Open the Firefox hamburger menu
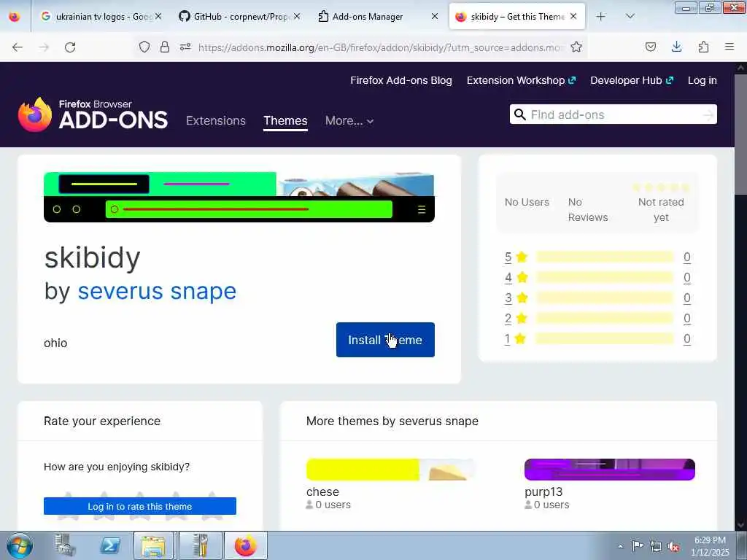 (x=729, y=47)
